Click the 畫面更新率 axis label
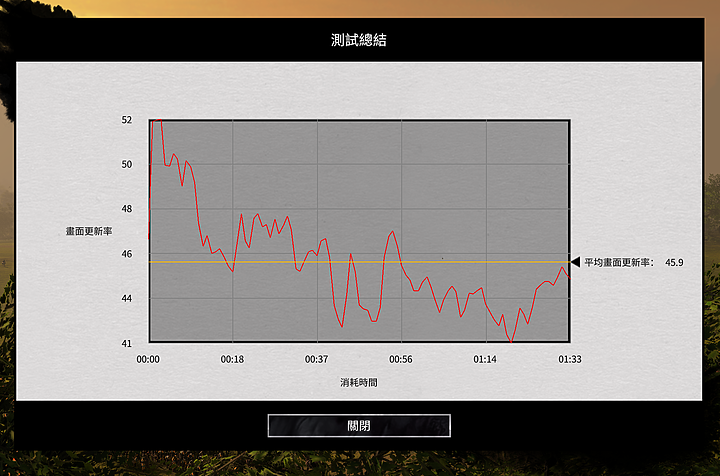This screenshot has width=720, height=476. pos(89,231)
